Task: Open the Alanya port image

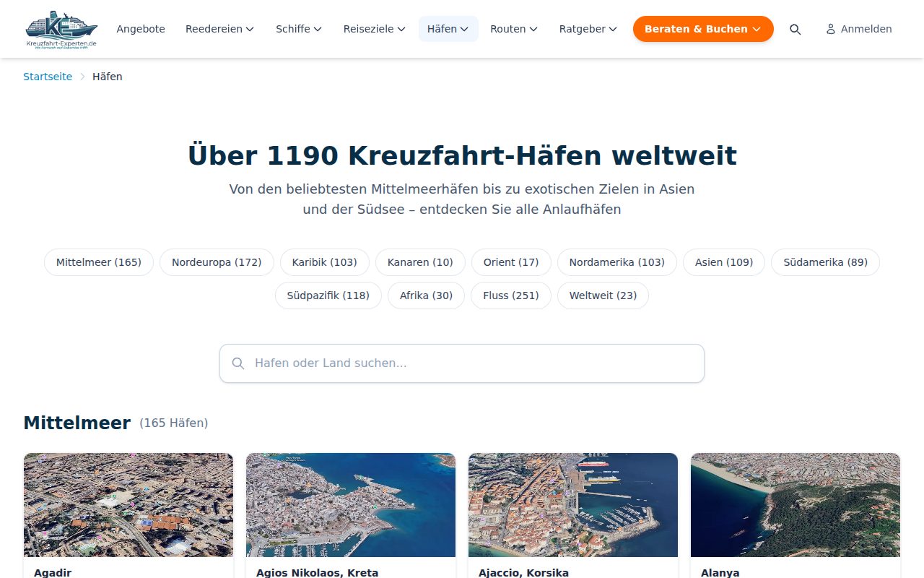Action: click(796, 505)
